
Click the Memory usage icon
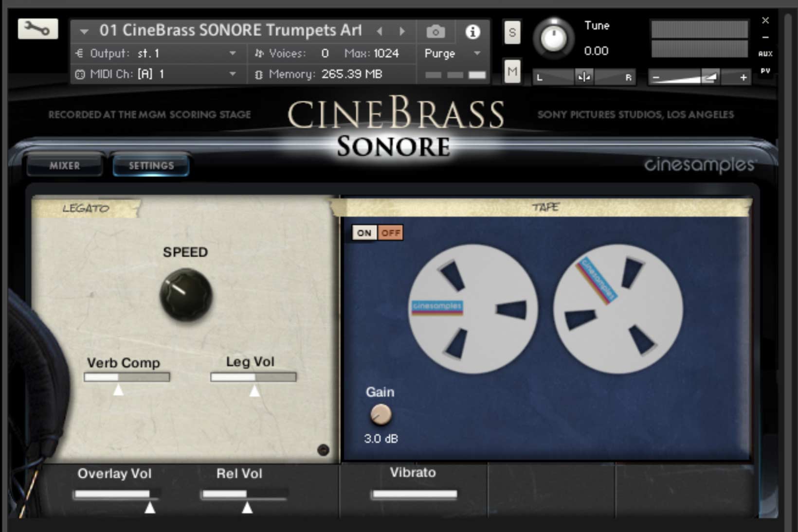[x=258, y=74]
